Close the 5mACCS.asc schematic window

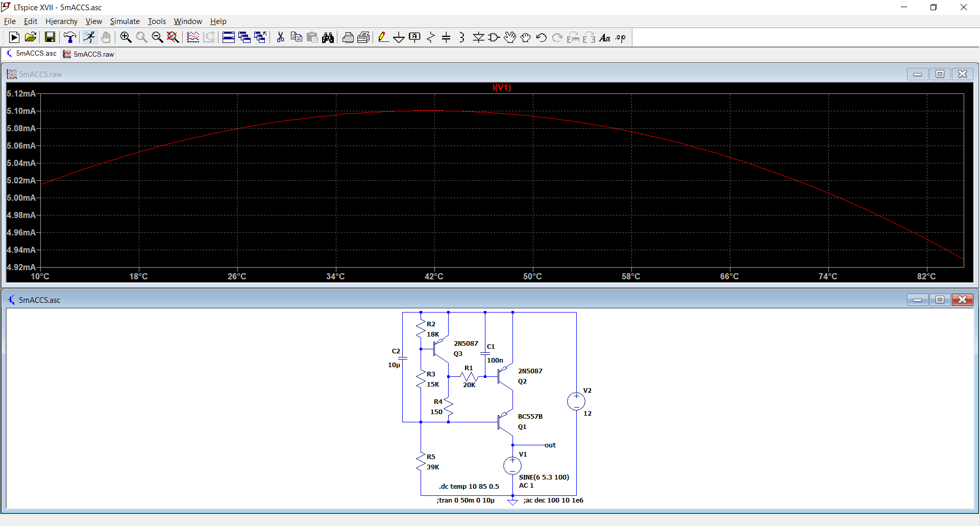click(x=962, y=300)
